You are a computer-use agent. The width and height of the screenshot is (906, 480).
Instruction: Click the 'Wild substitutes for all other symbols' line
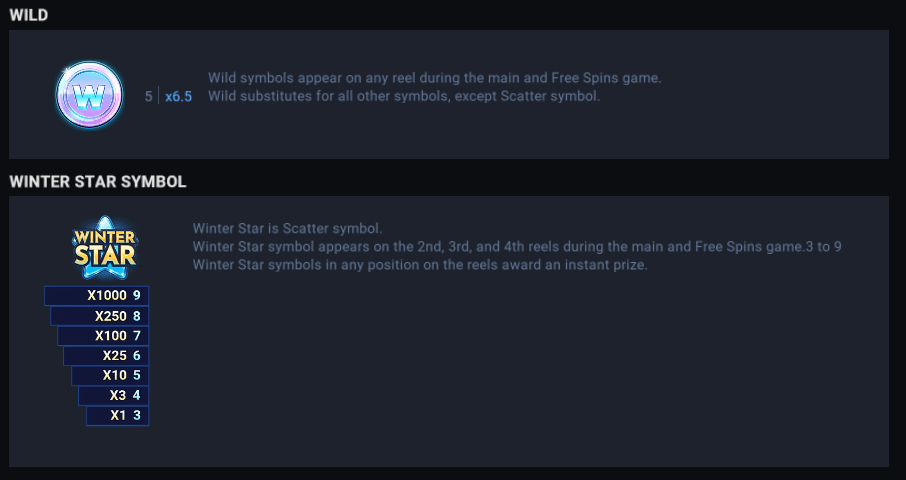pyautogui.click(x=403, y=96)
